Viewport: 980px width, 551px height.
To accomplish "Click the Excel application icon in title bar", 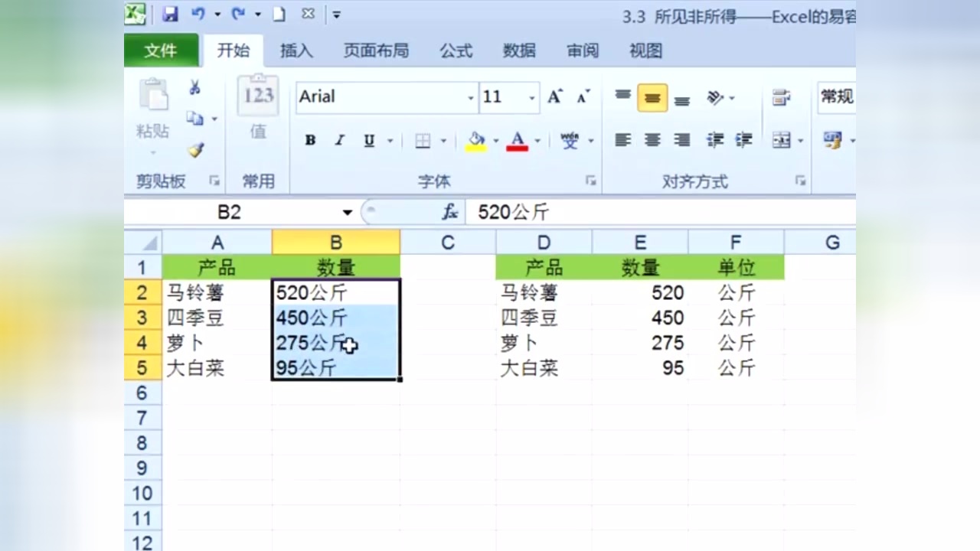I will click(136, 14).
